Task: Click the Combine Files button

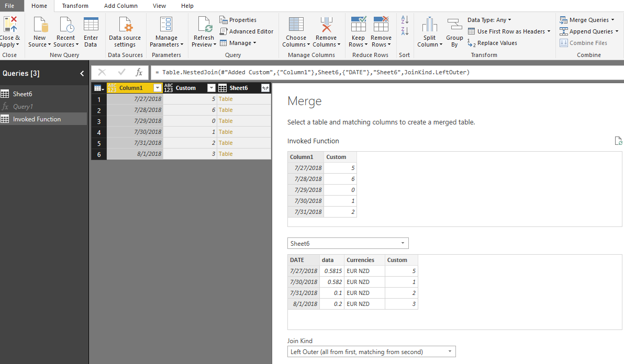Action: [584, 43]
